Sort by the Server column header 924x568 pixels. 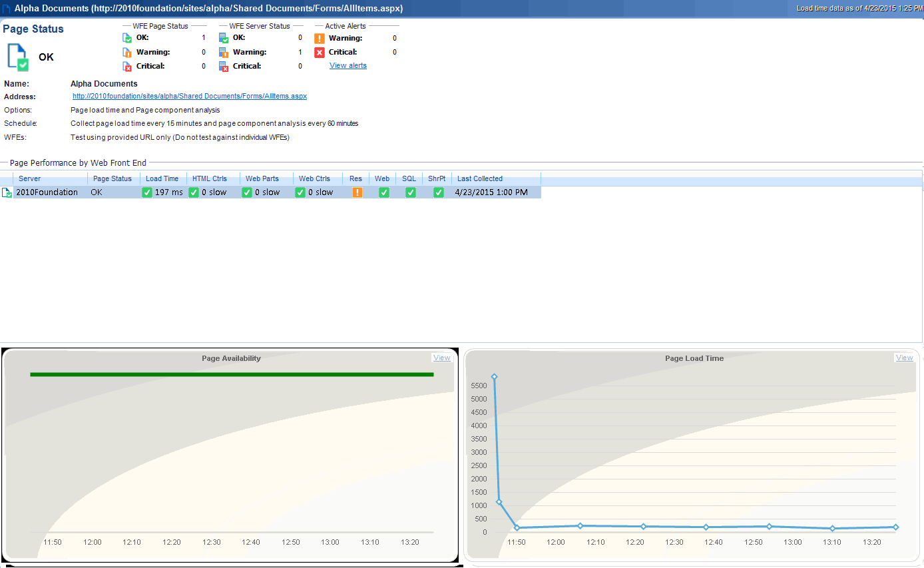(x=29, y=178)
